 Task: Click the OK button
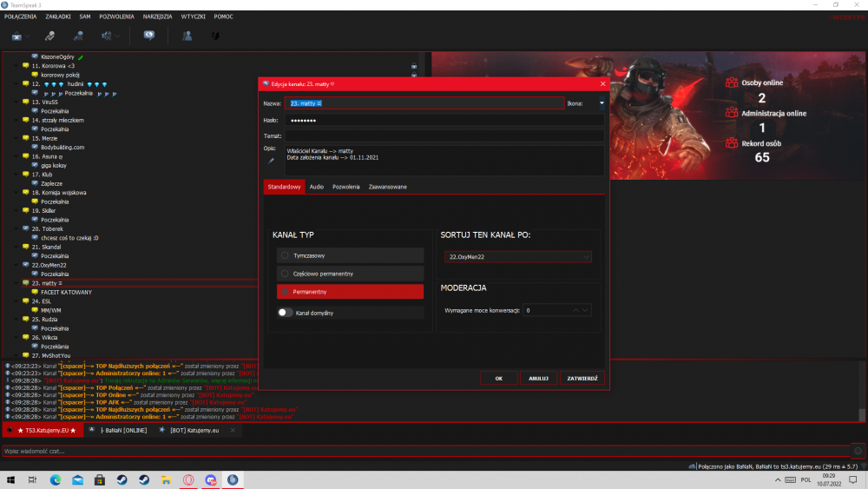pyautogui.click(x=499, y=378)
